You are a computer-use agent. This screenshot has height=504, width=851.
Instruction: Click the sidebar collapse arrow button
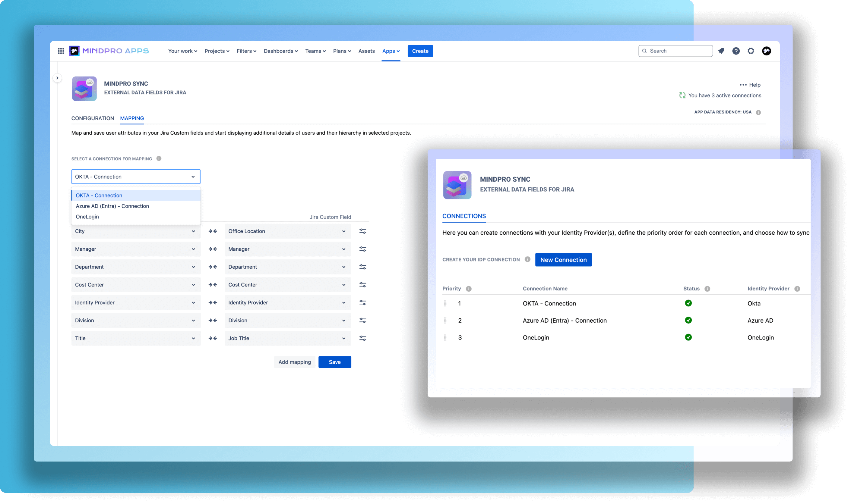[57, 77]
